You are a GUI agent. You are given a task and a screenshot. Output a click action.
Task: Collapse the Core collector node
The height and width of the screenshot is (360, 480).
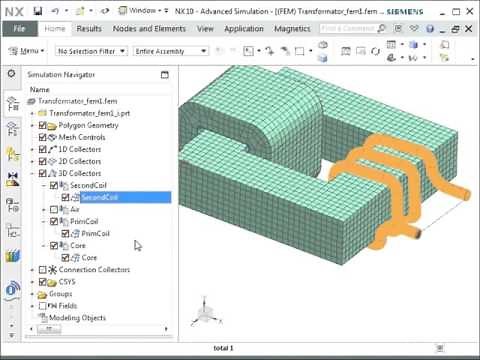(44, 246)
